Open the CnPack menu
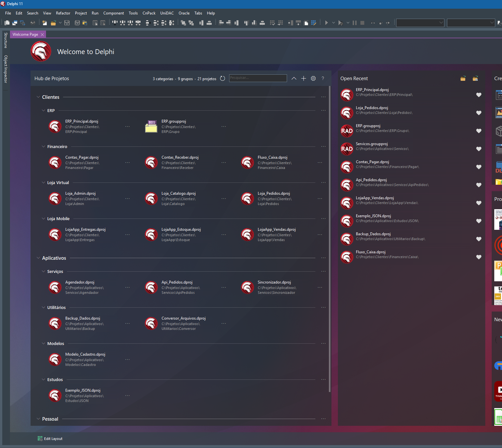The height and width of the screenshot is (448, 502). pos(149,13)
